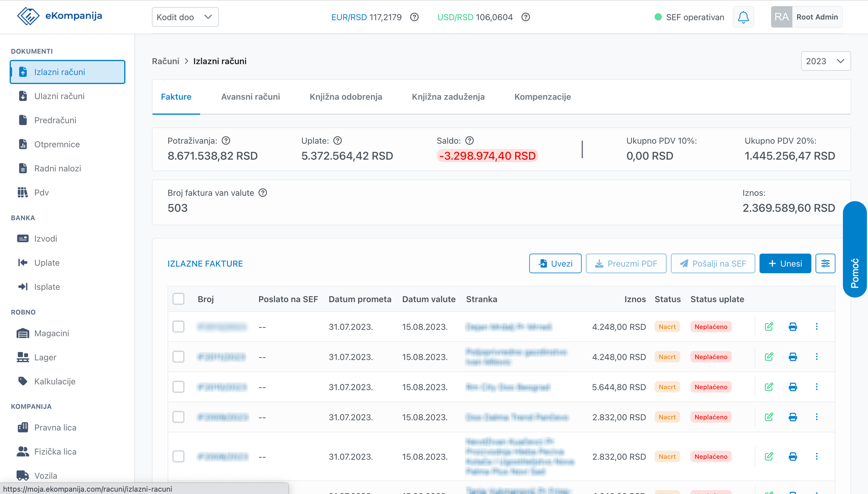Tick the select-all checkbox in the table header

[x=178, y=299]
